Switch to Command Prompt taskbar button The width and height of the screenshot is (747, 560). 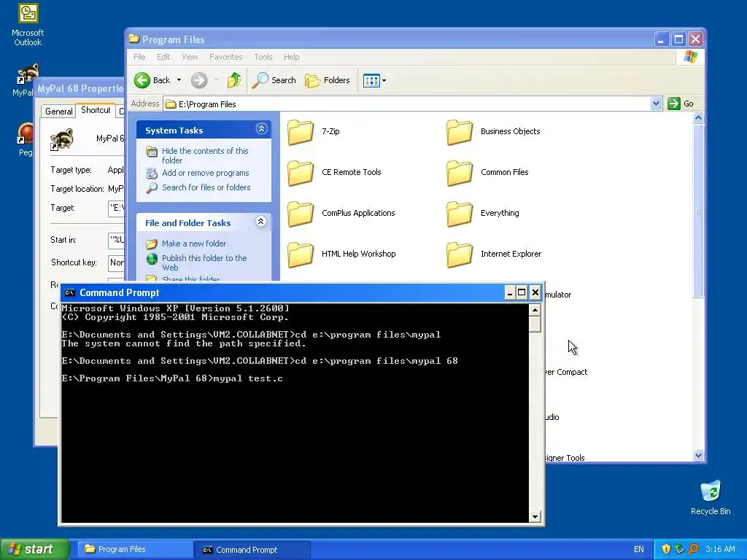pos(252,550)
